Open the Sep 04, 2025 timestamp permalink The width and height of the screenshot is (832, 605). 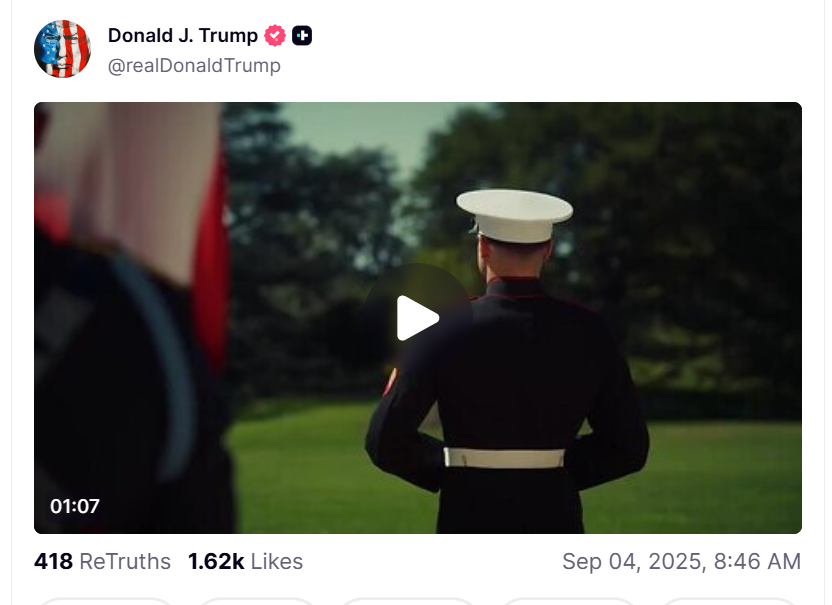click(681, 561)
